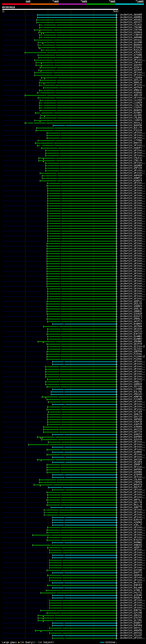This screenshot has height=644, width=146.
Task: Select hit label UniRef100_B0WMK0
Action: [x=131, y=324]
